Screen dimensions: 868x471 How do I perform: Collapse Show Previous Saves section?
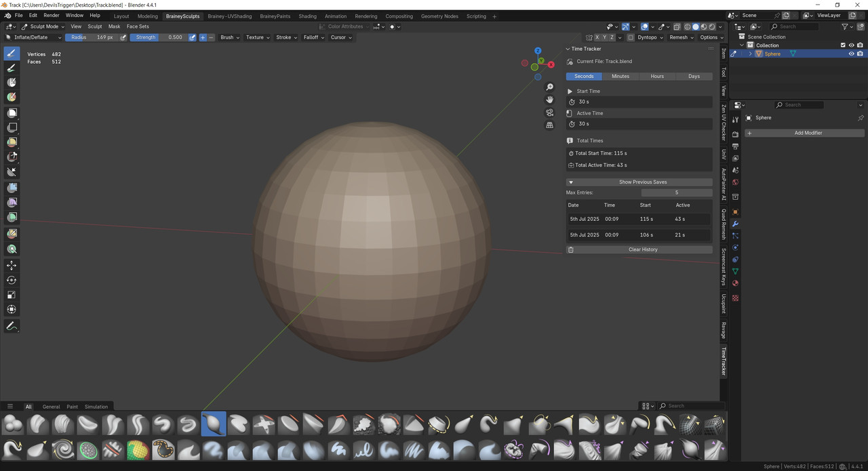point(639,182)
